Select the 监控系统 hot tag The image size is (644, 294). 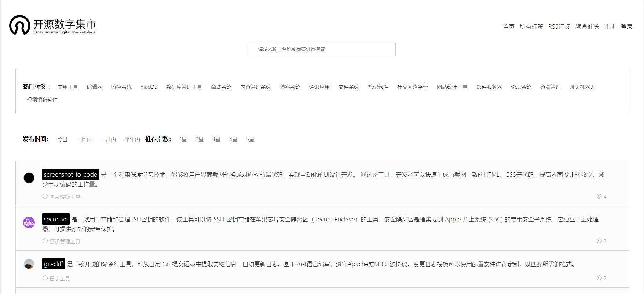[x=121, y=87]
